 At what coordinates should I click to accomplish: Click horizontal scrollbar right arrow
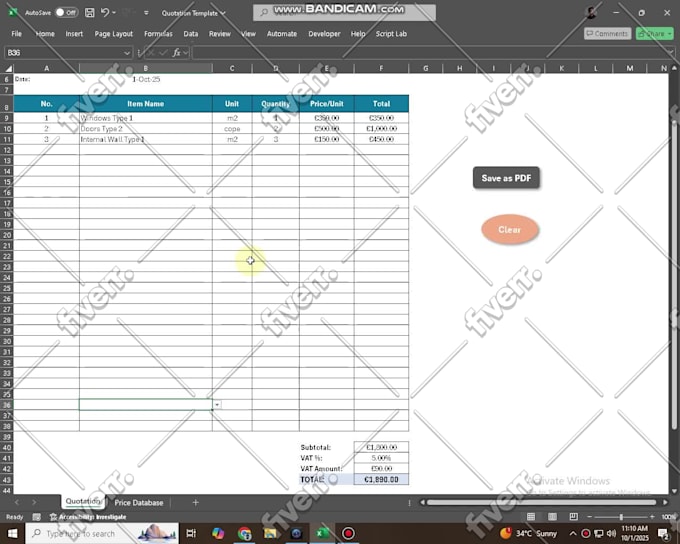click(x=665, y=502)
